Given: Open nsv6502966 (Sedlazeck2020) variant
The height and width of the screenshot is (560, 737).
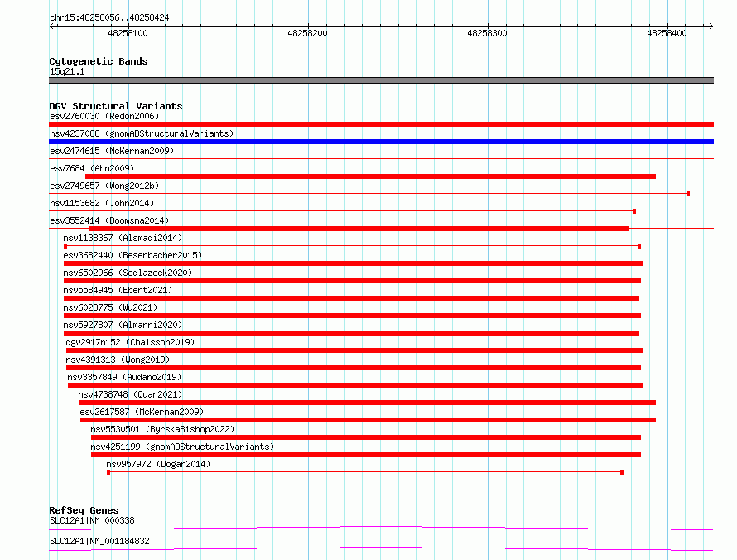Looking at the screenshot, I should (x=128, y=273).
